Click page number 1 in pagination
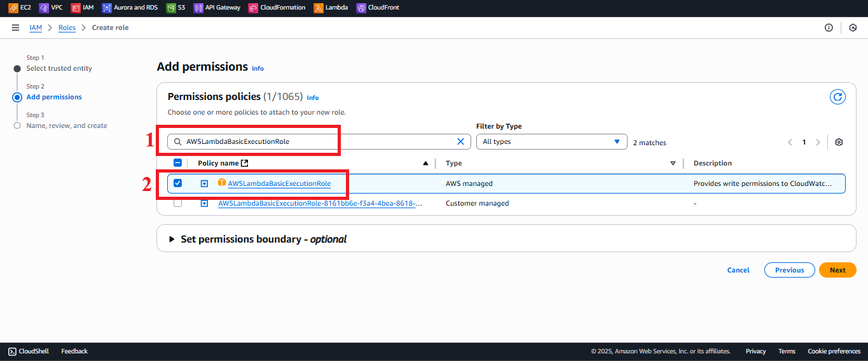This screenshot has width=868, height=361. [x=804, y=142]
